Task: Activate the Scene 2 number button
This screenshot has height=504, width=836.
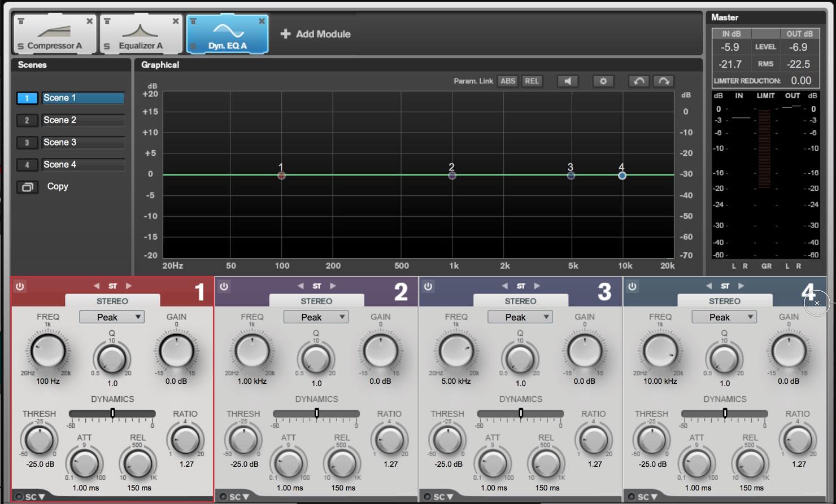Action: point(27,120)
